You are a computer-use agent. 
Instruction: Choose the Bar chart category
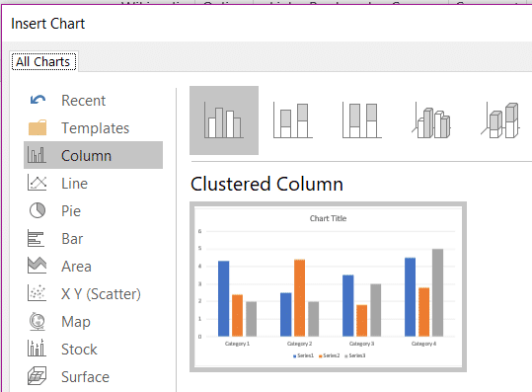click(x=94, y=239)
